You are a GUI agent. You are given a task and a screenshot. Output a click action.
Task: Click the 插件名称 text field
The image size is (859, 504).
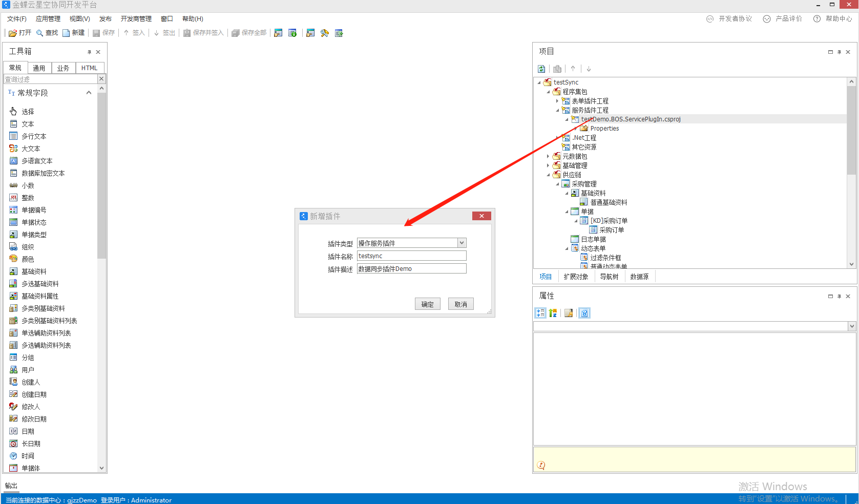coord(411,256)
